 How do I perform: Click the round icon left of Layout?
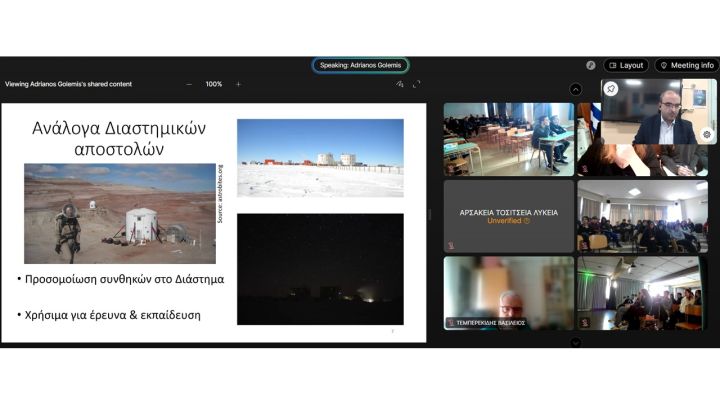click(591, 65)
